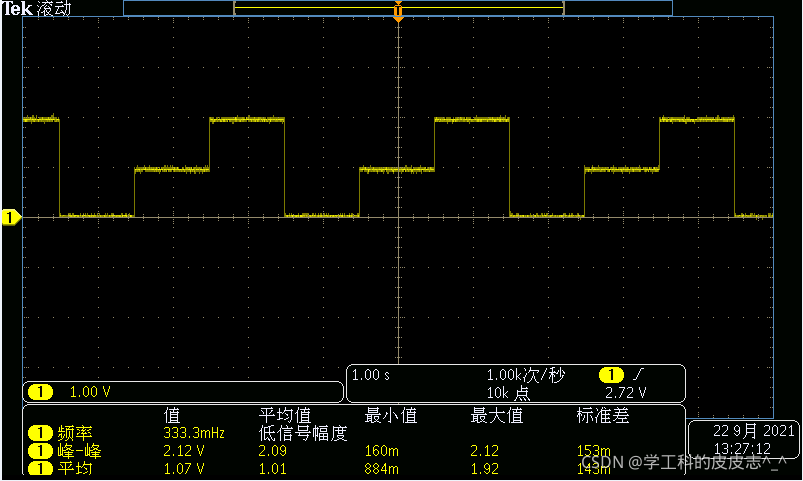Click the 22 9月 2021 date readout
This screenshot has width=803, height=481.
click(x=753, y=431)
